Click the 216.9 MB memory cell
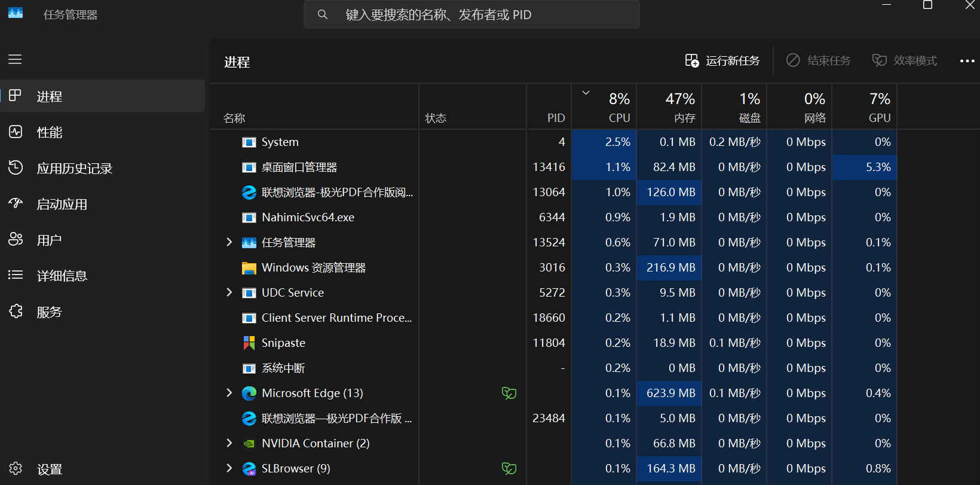The image size is (980, 485). (x=669, y=267)
